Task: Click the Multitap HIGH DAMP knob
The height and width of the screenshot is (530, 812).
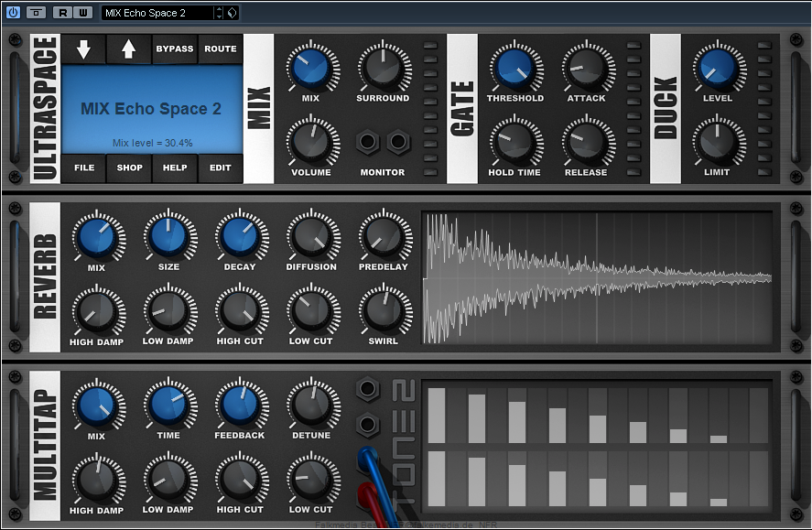Action: click(x=98, y=480)
